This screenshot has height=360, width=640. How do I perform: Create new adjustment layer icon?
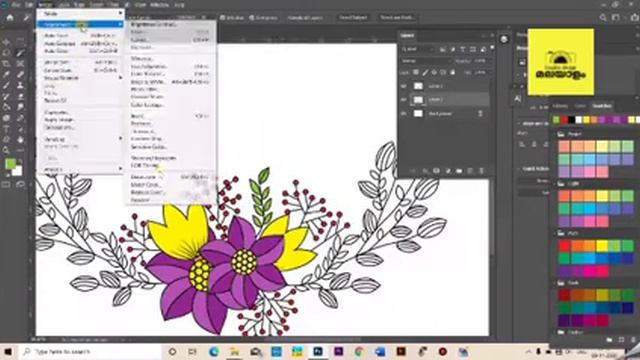(448, 171)
